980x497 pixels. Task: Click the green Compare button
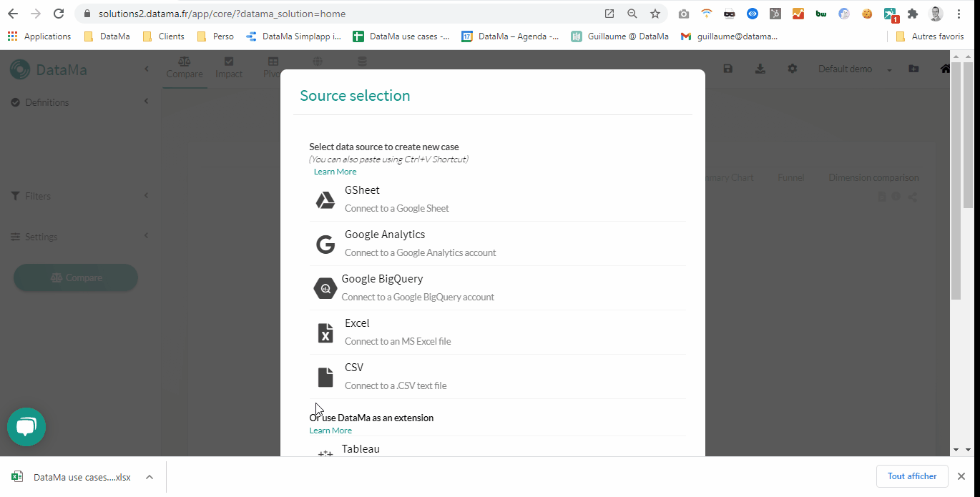(76, 277)
